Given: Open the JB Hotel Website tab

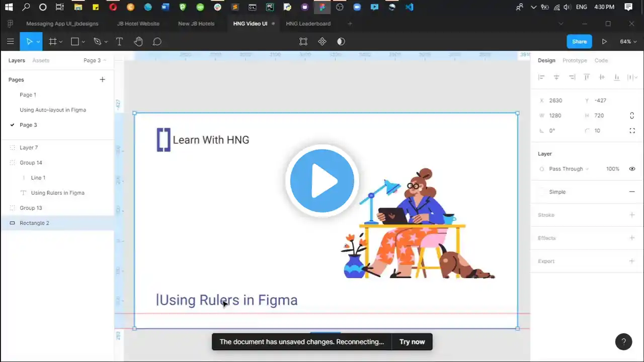Looking at the screenshot, I should point(138,24).
